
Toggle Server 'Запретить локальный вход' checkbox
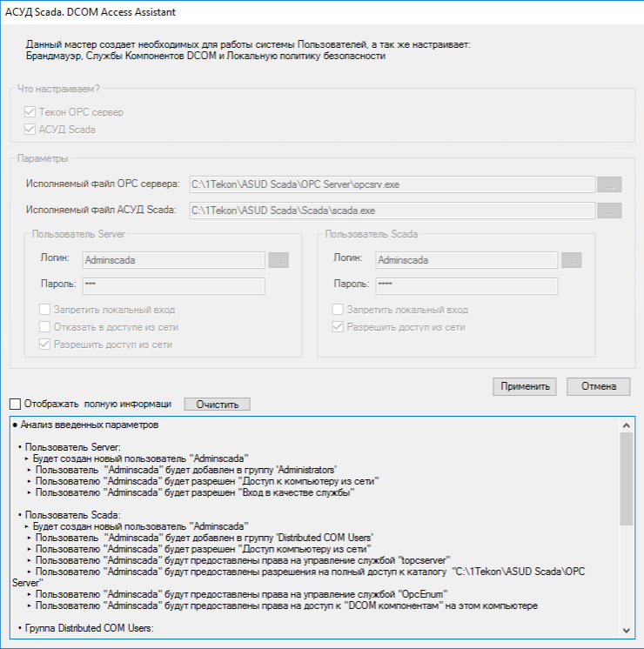[x=45, y=310]
